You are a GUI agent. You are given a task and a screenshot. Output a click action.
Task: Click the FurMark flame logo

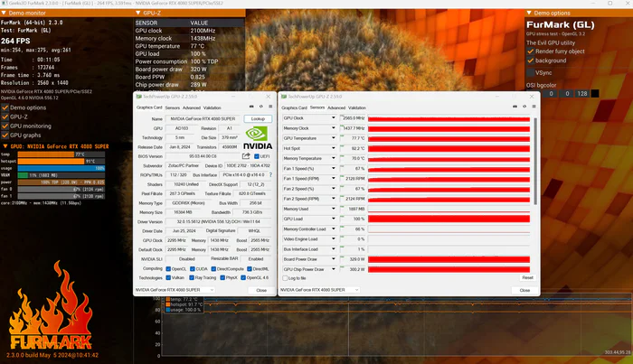coord(51,304)
